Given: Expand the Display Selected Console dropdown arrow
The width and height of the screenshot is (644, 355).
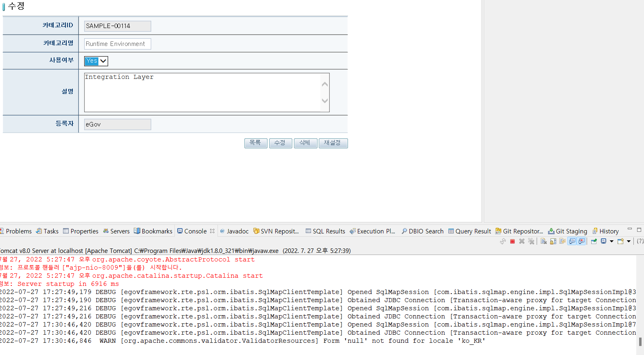Looking at the screenshot, I should click(611, 242).
